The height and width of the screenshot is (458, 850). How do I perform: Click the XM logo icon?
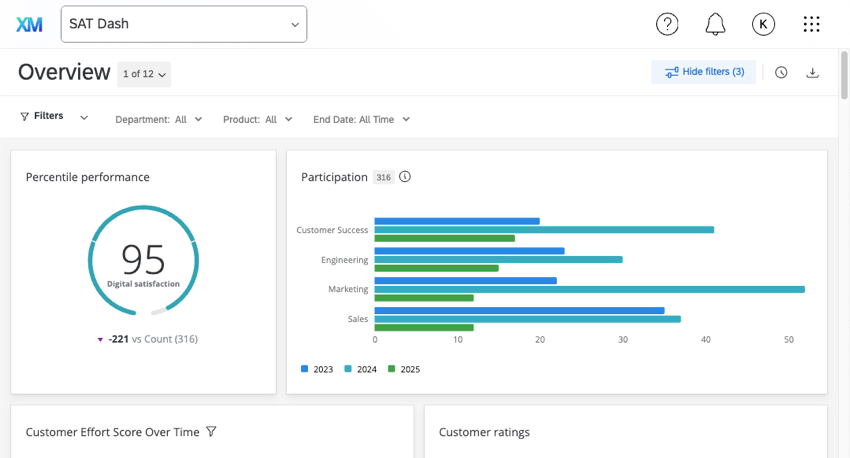(x=29, y=24)
